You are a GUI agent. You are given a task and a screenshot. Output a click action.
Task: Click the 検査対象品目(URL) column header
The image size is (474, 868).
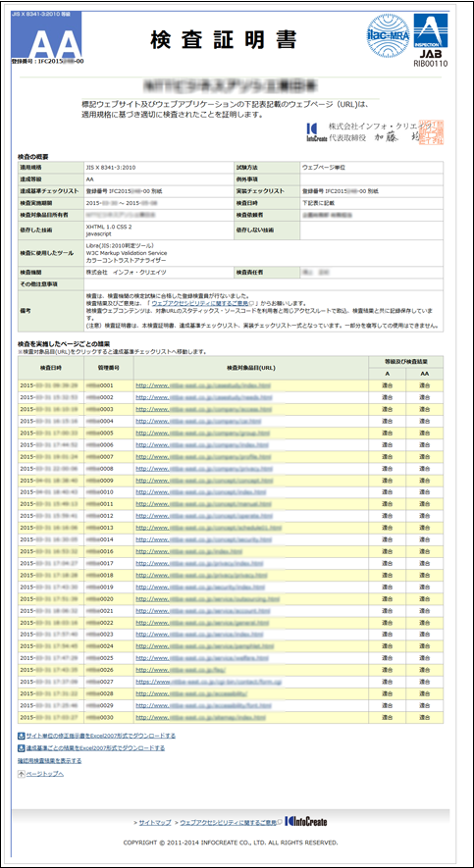(251, 368)
